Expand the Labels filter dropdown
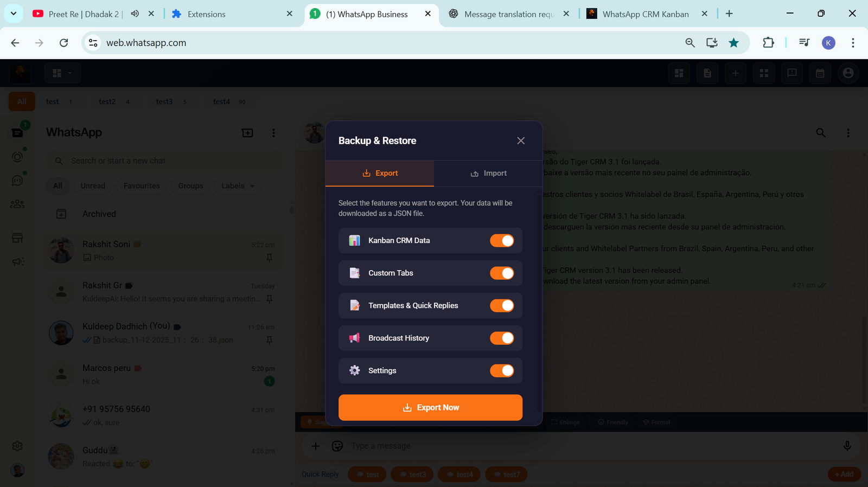868x487 pixels. tap(238, 186)
